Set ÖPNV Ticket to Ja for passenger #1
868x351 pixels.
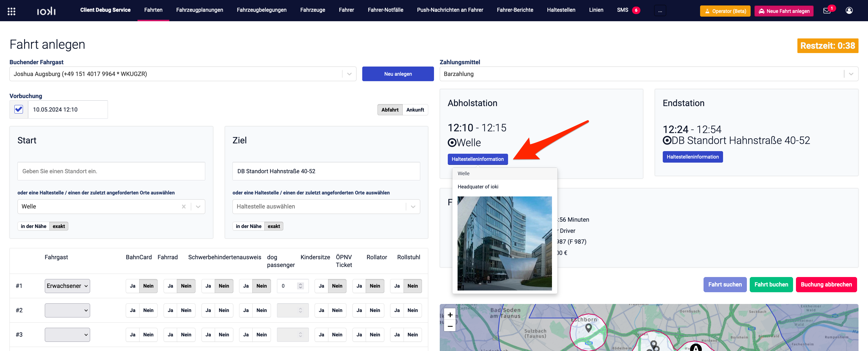321,286
